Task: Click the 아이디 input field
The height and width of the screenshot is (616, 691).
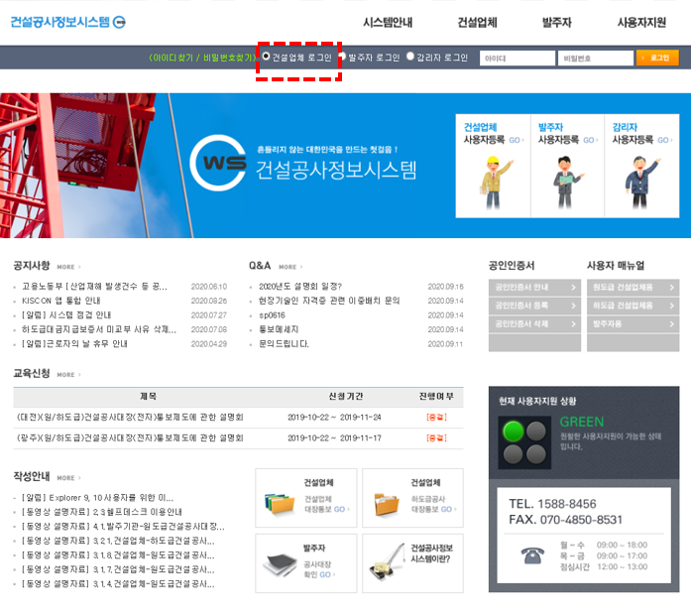Action: point(518,58)
